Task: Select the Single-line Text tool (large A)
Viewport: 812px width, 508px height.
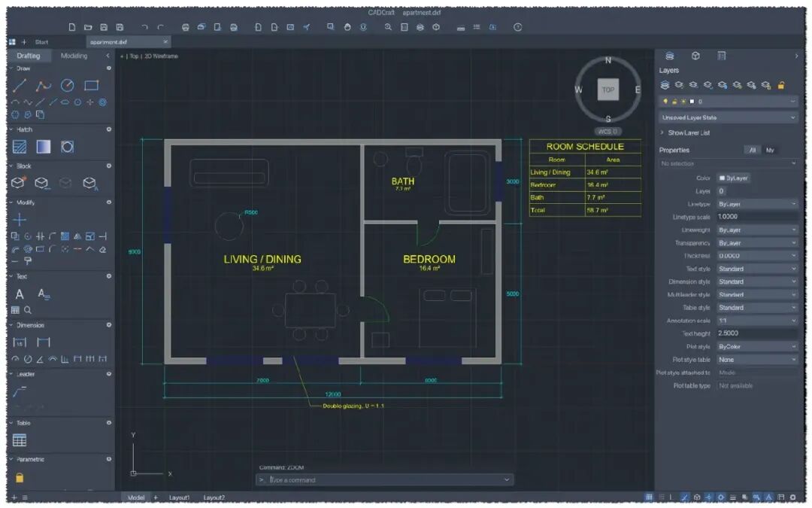Action: click(19, 294)
